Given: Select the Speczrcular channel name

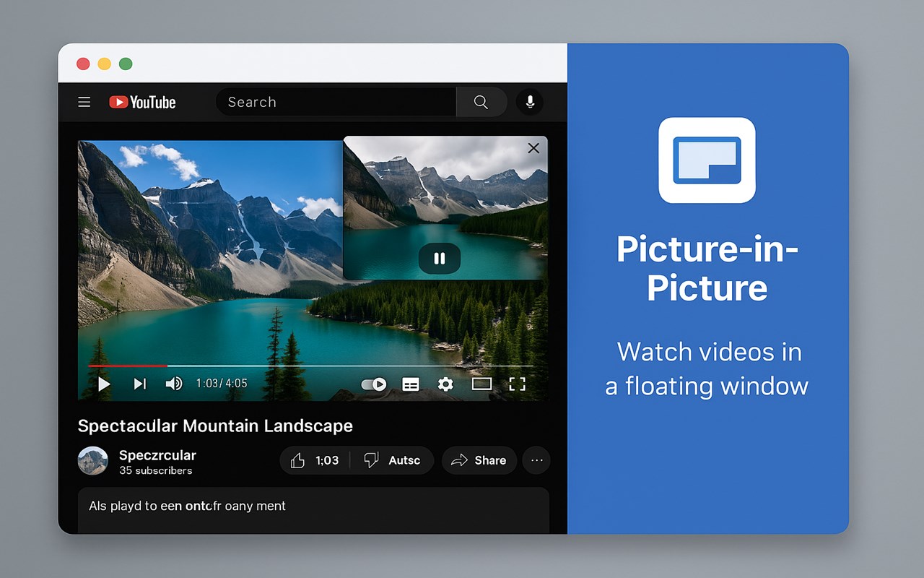Looking at the screenshot, I should click(x=158, y=455).
